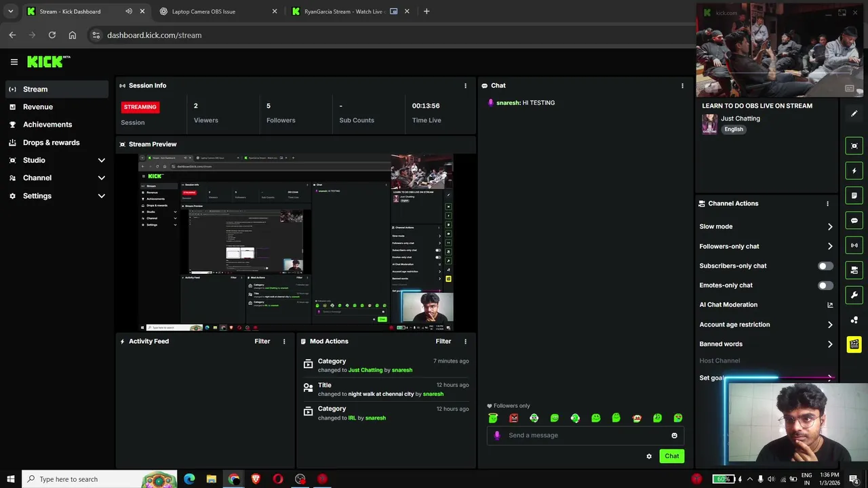
Task: Open the Windows notification center
Action: [x=854, y=479]
